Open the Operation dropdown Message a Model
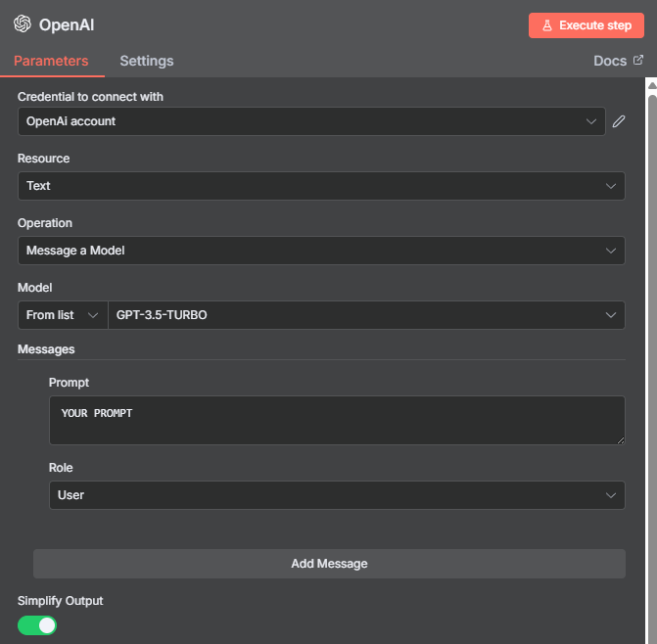This screenshot has width=657, height=644. click(321, 251)
